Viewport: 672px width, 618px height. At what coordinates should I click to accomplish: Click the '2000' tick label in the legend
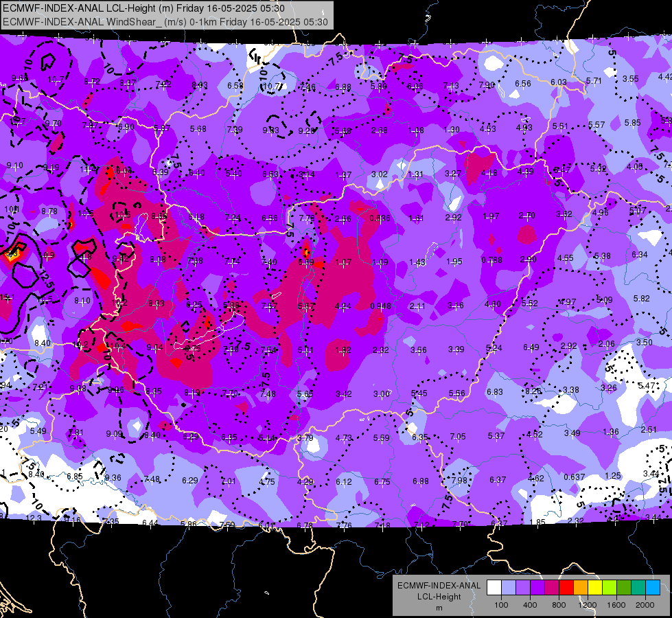click(x=645, y=605)
